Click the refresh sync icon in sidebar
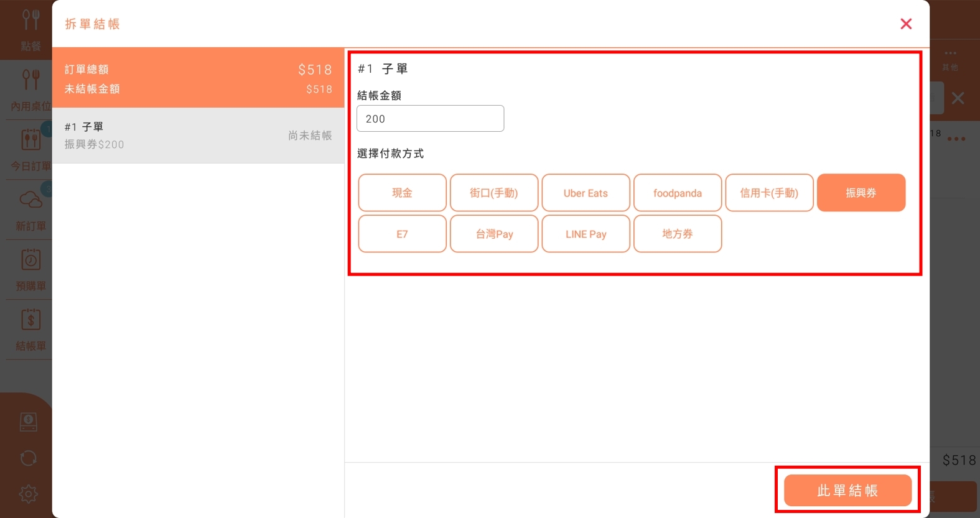Viewport: 980px width, 518px height. click(x=29, y=458)
